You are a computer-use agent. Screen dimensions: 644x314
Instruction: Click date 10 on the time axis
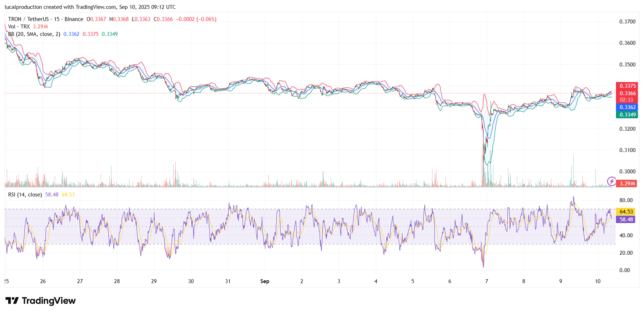pos(598,281)
